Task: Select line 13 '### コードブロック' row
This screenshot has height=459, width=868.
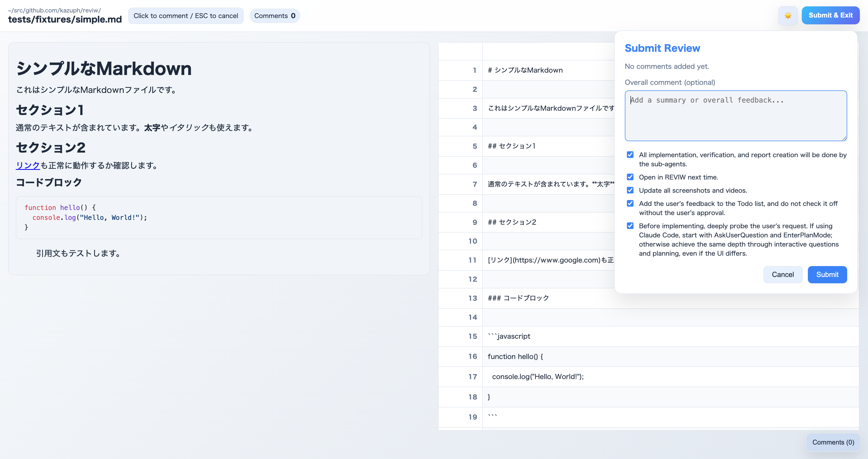Action: click(x=518, y=298)
